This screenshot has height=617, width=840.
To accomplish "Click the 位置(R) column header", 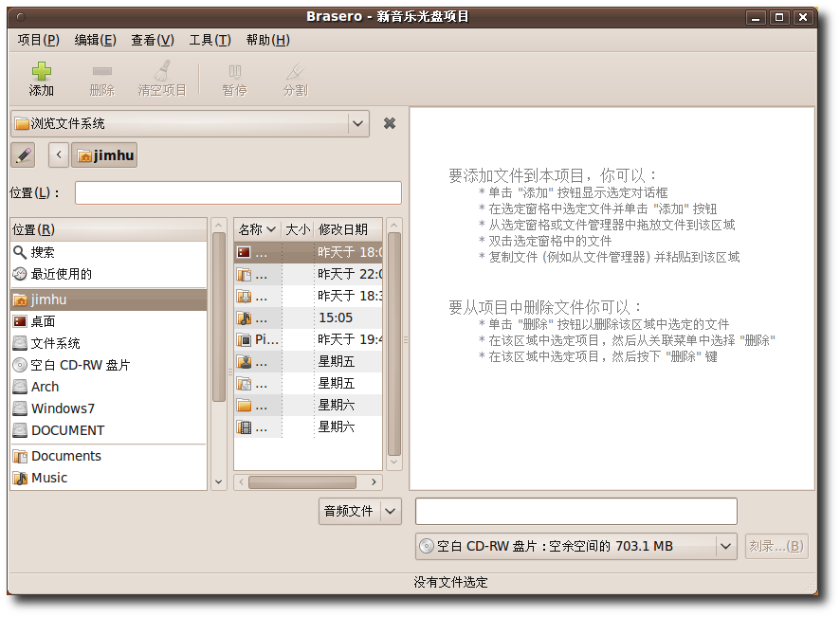I will click(x=108, y=229).
